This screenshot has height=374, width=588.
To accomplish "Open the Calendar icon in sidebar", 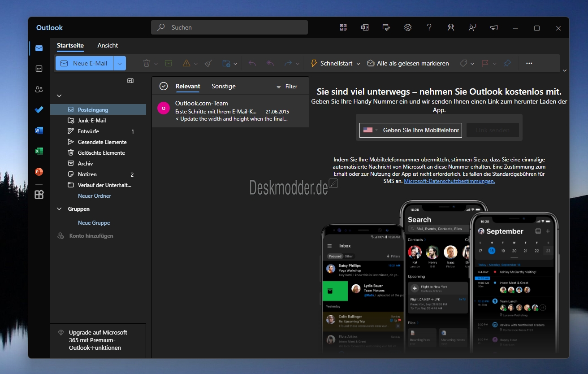I will click(x=39, y=69).
